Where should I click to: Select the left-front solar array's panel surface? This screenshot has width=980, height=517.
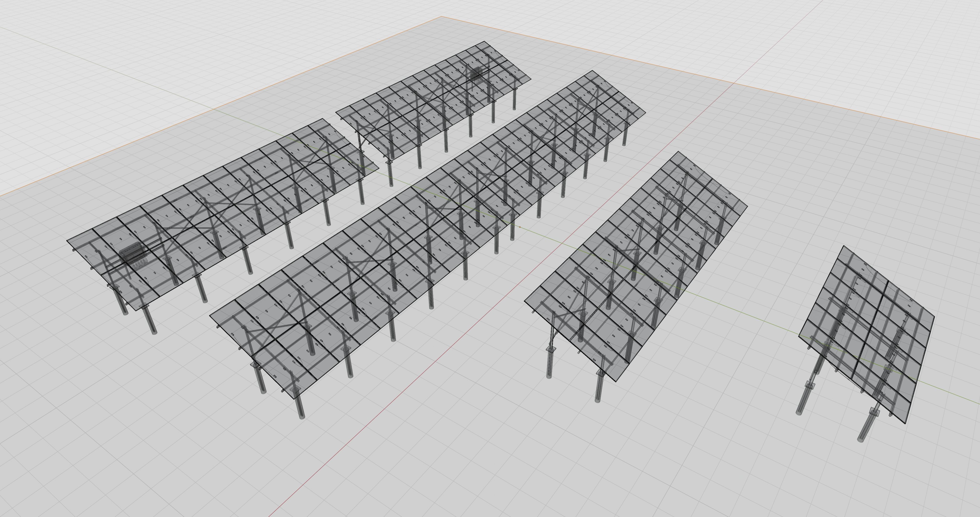pos(223,214)
